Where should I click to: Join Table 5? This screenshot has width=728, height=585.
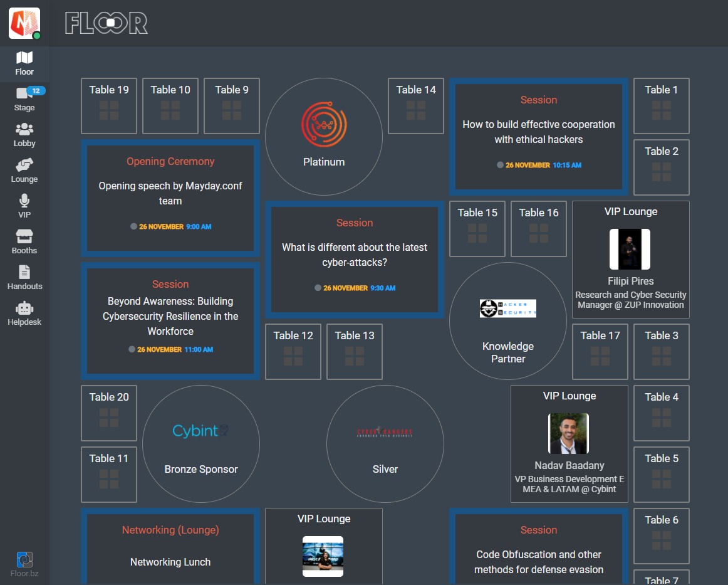(x=662, y=475)
